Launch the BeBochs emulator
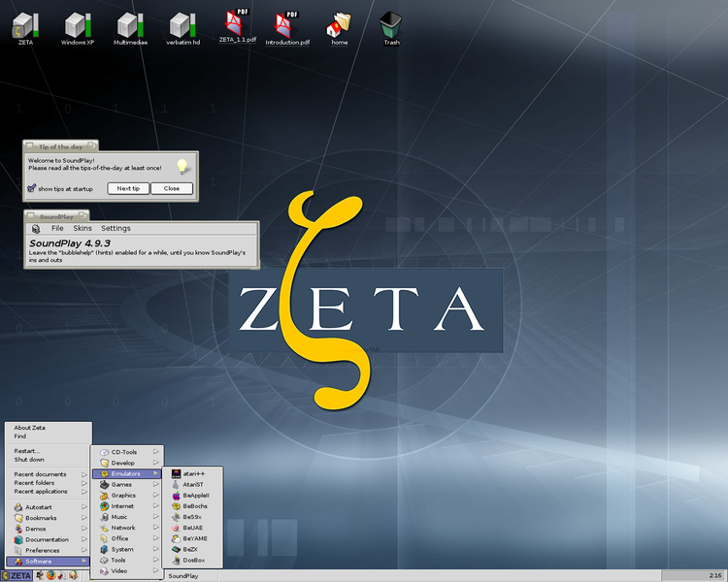The width and height of the screenshot is (728, 582). tap(192, 506)
